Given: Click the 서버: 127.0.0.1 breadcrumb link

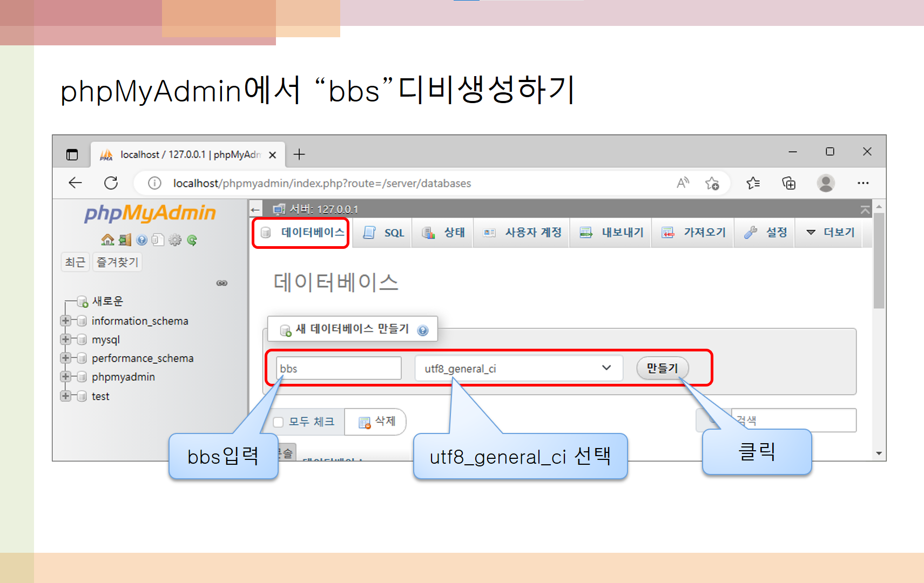Looking at the screenshot, I should pyautogui.click(x=323, y=209).
